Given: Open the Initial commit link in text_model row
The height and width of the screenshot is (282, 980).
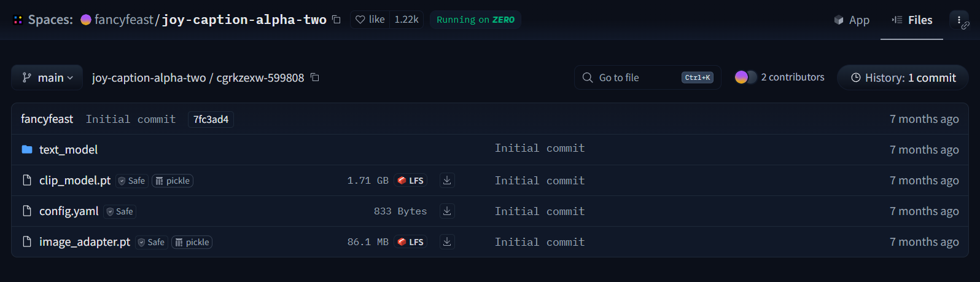Looking at the screenshot, I should (540, 148).
